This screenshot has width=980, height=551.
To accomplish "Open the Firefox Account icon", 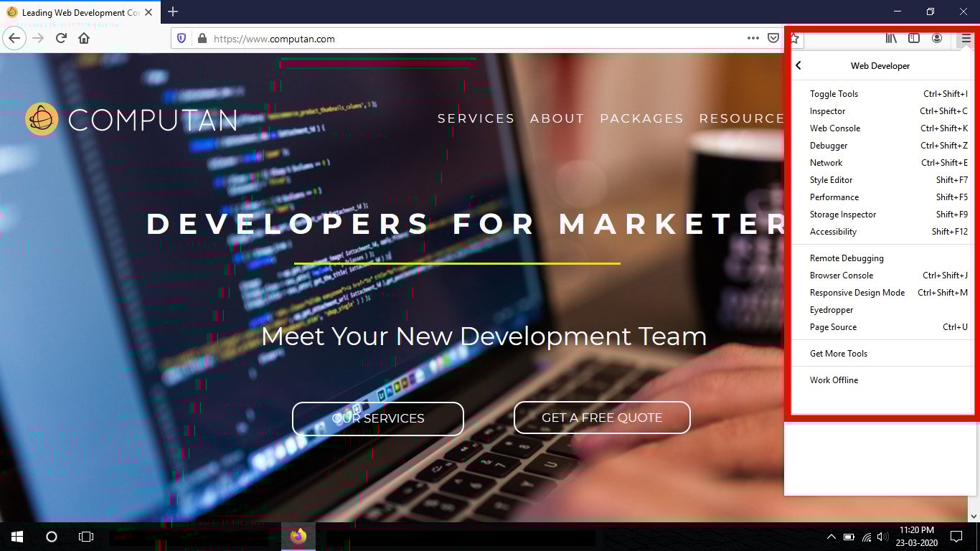I will [x=937, y=39].
